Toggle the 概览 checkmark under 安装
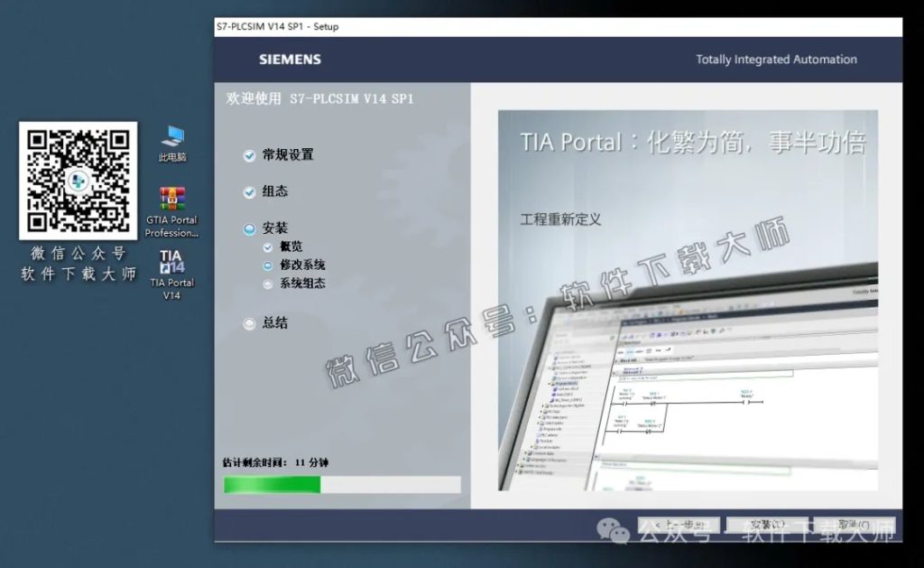This screenshot has width=924, height=568. click(x=267, y=247)
